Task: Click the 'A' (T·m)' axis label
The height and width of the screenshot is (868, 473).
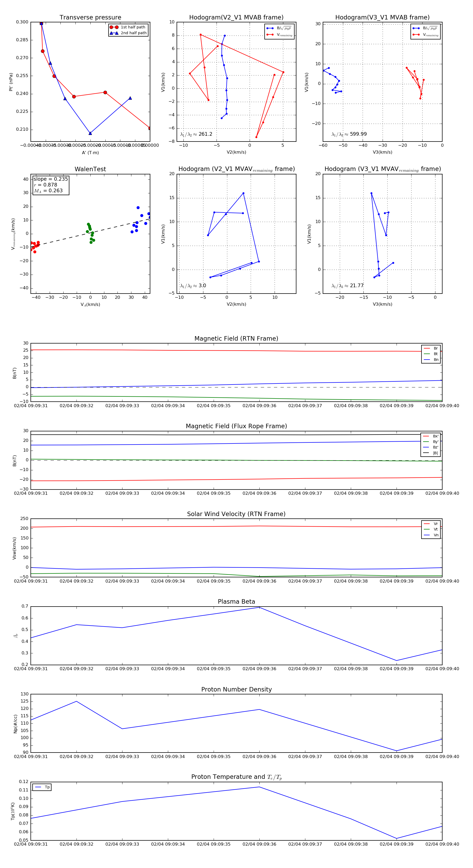Action: click(90, 153)
